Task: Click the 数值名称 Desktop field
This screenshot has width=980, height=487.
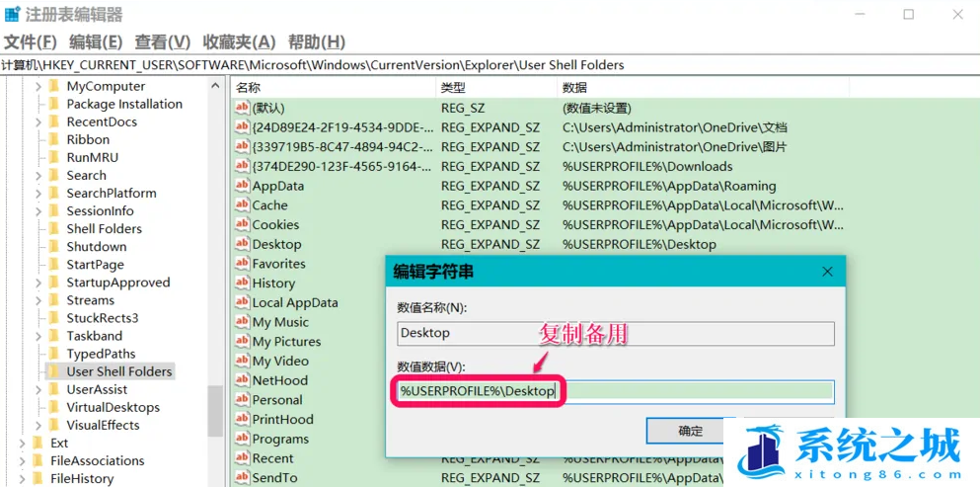Action: coord(616,333)
